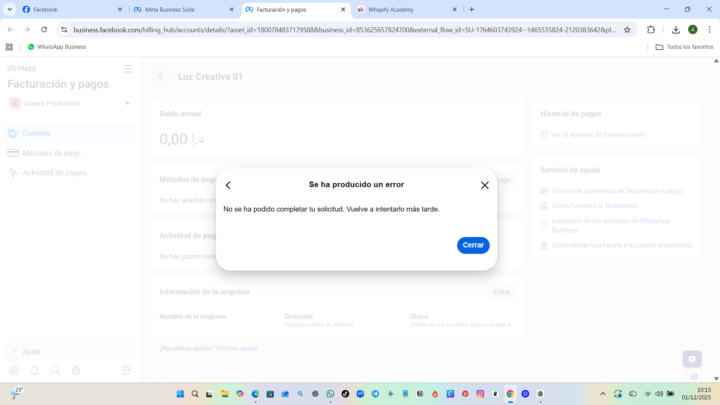
Task: Click the address bar URL field
Action: click(x=344, y=30)
